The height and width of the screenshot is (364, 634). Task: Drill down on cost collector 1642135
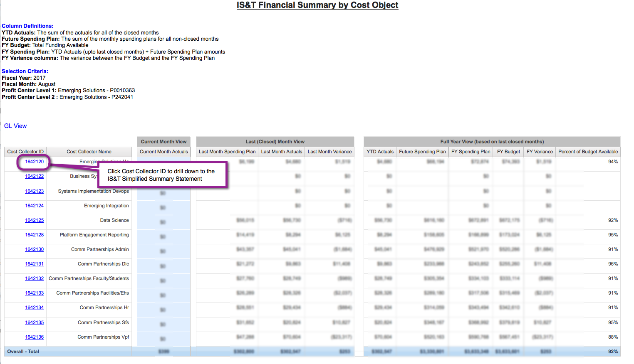tap(34, 322)
